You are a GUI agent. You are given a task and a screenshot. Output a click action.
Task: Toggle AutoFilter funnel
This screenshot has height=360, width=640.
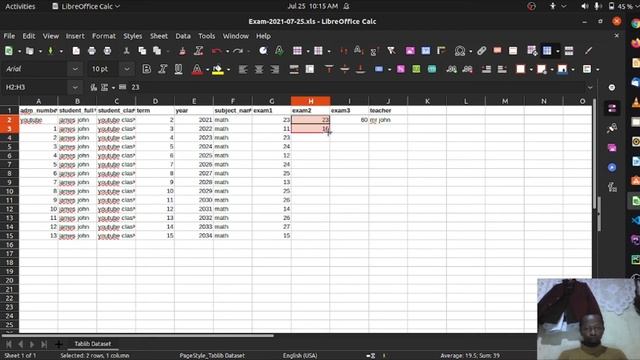[x=391, y=51]
